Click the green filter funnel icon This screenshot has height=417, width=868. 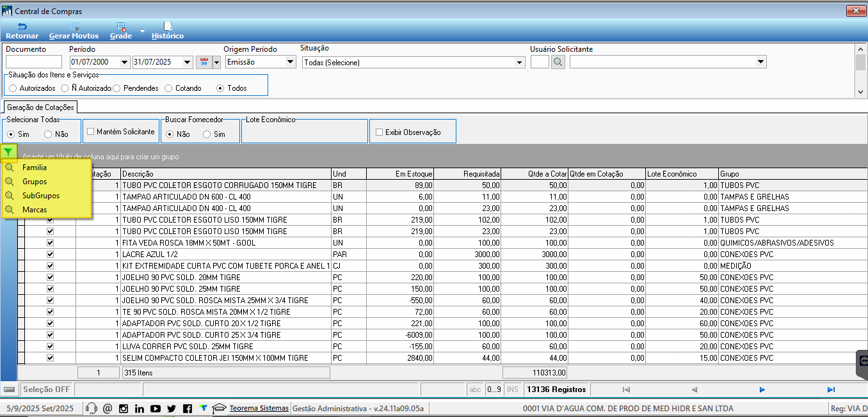tap(8, 152)
